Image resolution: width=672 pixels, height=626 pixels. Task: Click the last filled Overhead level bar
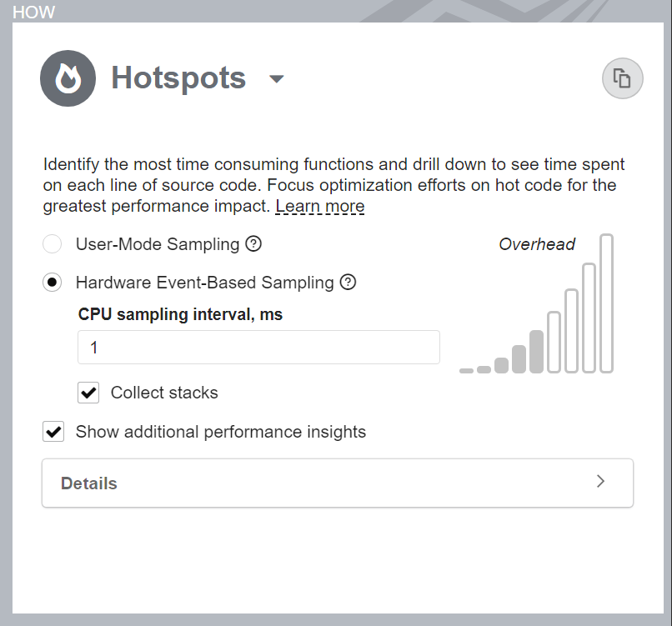[537, 352]
